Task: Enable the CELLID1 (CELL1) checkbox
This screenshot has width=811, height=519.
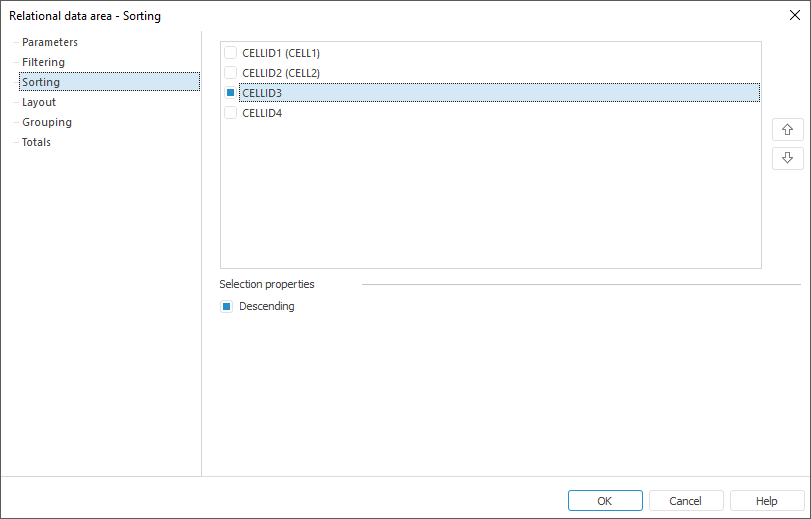Action: pos(231,53)
